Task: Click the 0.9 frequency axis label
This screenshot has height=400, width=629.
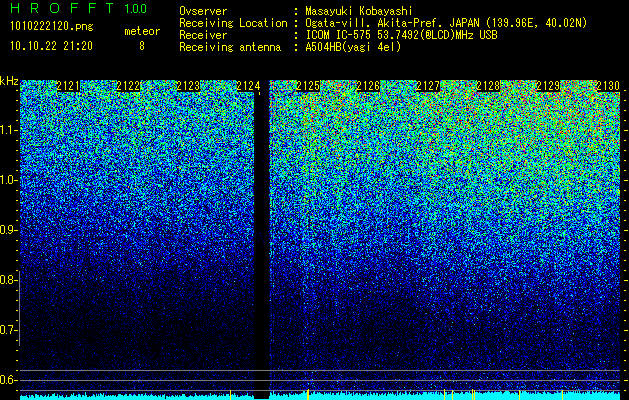Action: tap(8, 230)
